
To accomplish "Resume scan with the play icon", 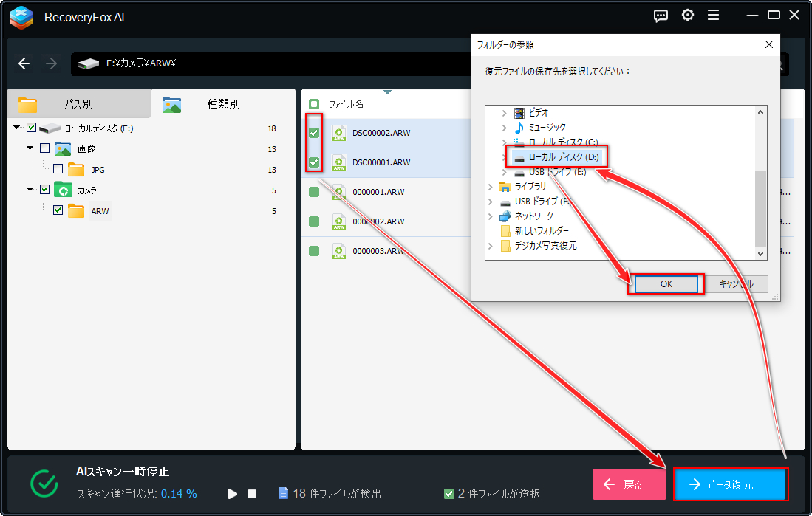I will pyautogui.click(x=233, y=494).
